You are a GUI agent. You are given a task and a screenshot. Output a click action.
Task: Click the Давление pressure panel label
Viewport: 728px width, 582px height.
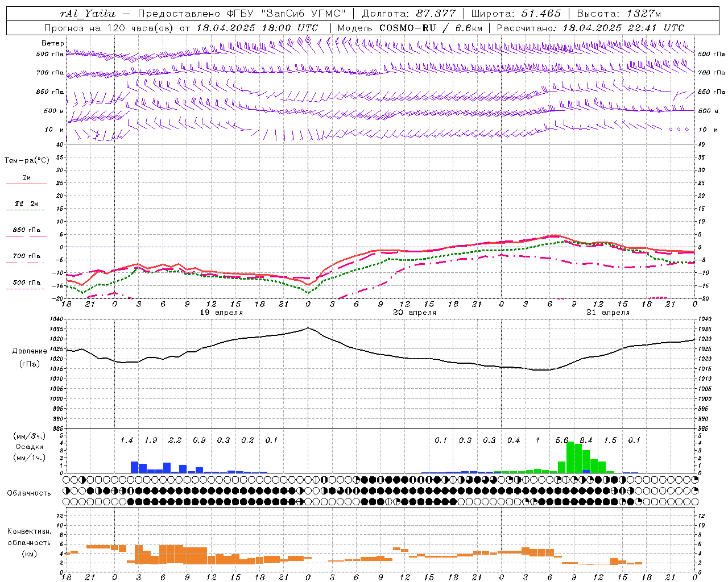30,351
